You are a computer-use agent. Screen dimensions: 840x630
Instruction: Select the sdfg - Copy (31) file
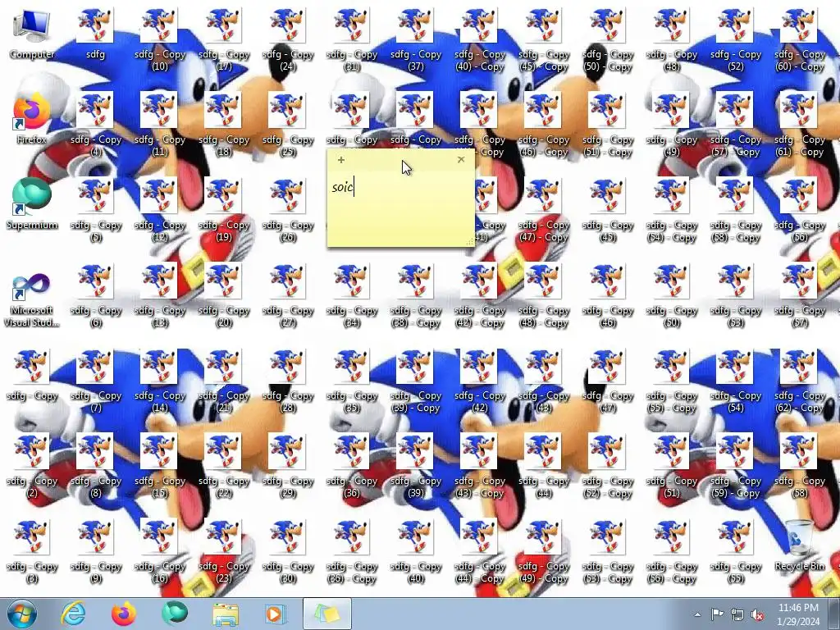pyautogui.click(x=351, y=39)
